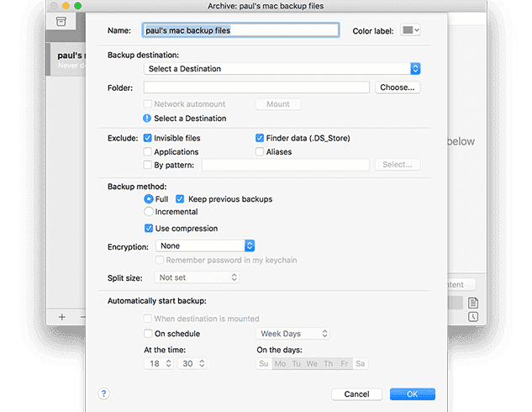Image resolution: width=532 pixels, height=412 pixels.
Task: Expand the Encryption dropdown
Action: click(x=202, y=246)
